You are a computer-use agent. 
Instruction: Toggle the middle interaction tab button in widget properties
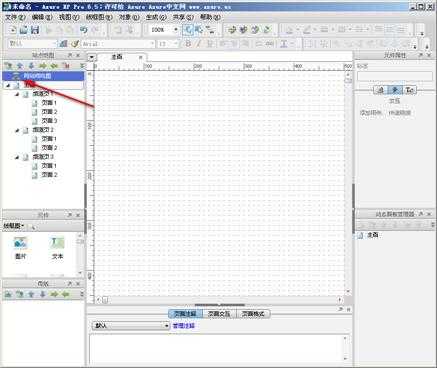(x=395, y=90)
